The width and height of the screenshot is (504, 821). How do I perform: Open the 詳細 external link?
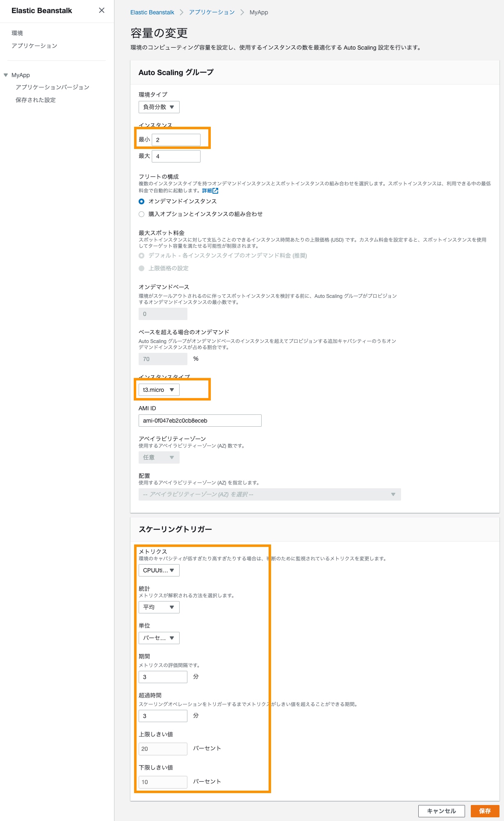(x=210, y=191)
